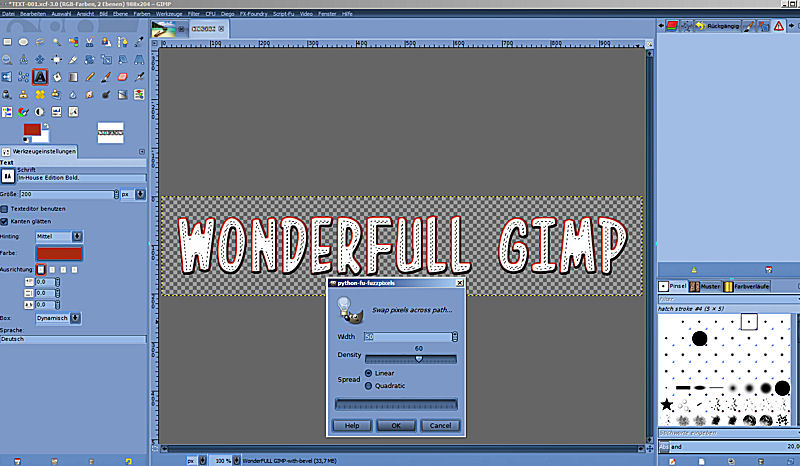Select the Paths tool
This screenshot has height=466, width=800.
point(122,42)
